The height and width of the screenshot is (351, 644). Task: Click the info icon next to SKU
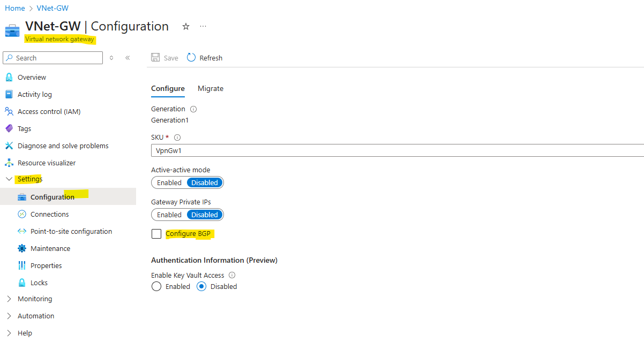[x=177, y=138]
